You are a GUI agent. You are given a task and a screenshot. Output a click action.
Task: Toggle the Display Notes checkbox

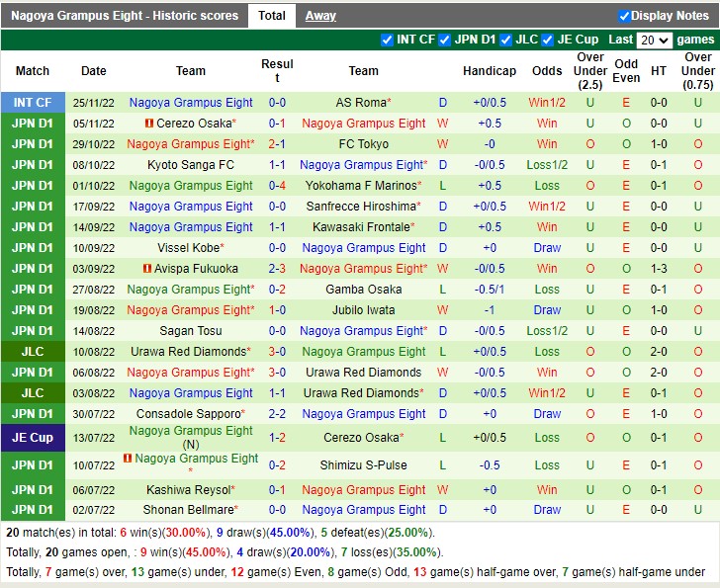coord(624,16)
